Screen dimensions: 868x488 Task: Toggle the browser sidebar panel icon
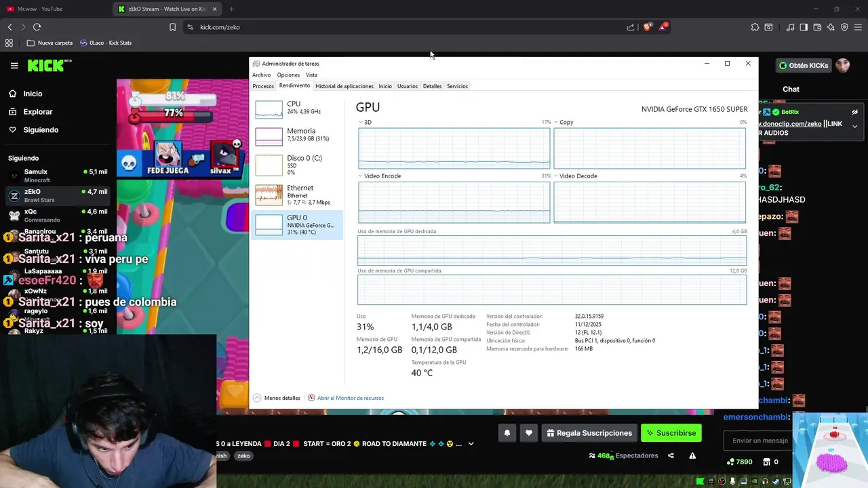click(804, 27)
